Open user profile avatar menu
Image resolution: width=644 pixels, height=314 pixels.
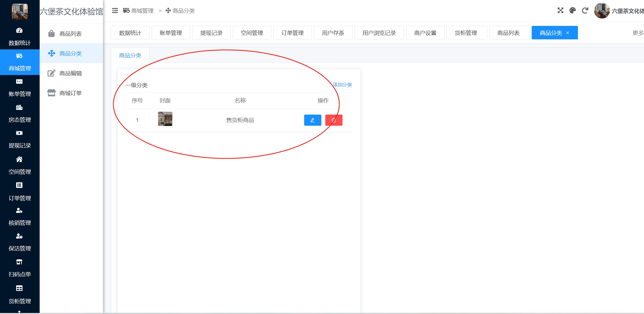tap(601, 11)
